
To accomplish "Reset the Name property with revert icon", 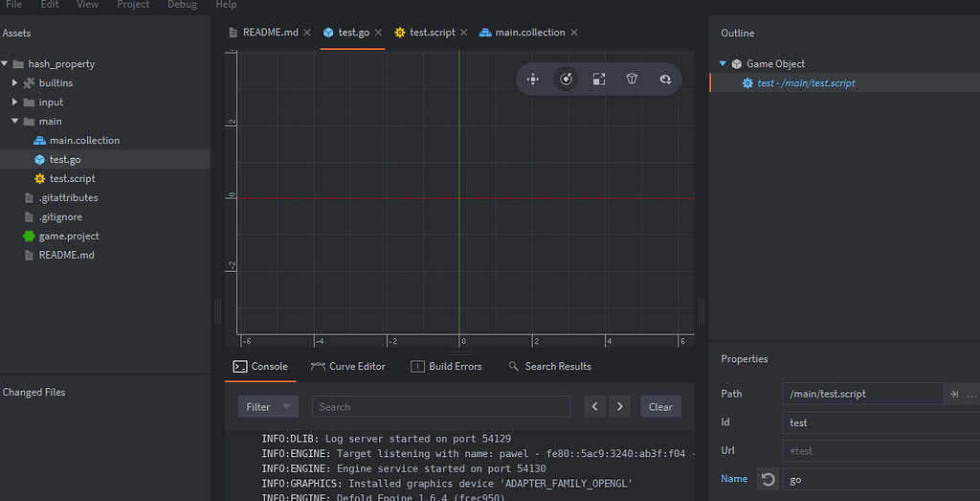I will click(x=768, y=479).
